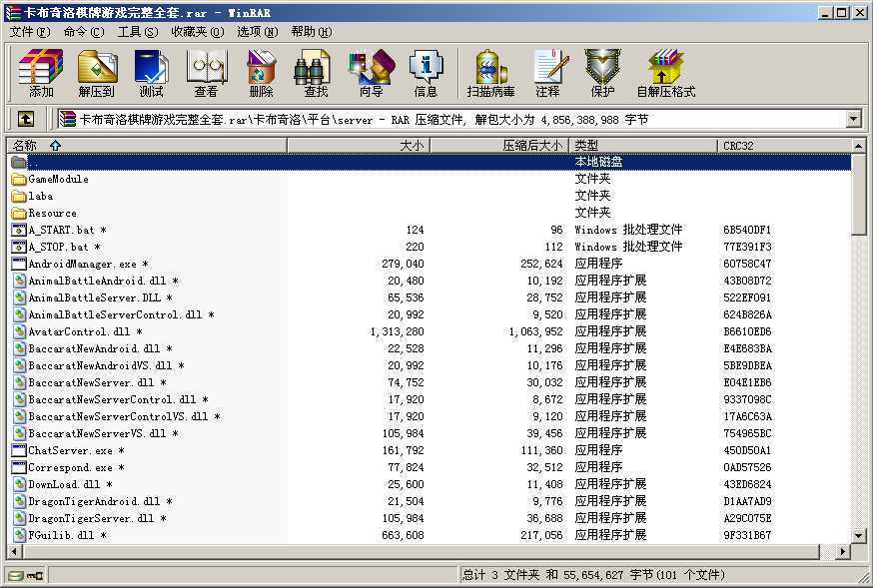Click the vertical scrollbar down arrow

click(x=859, y=536)
